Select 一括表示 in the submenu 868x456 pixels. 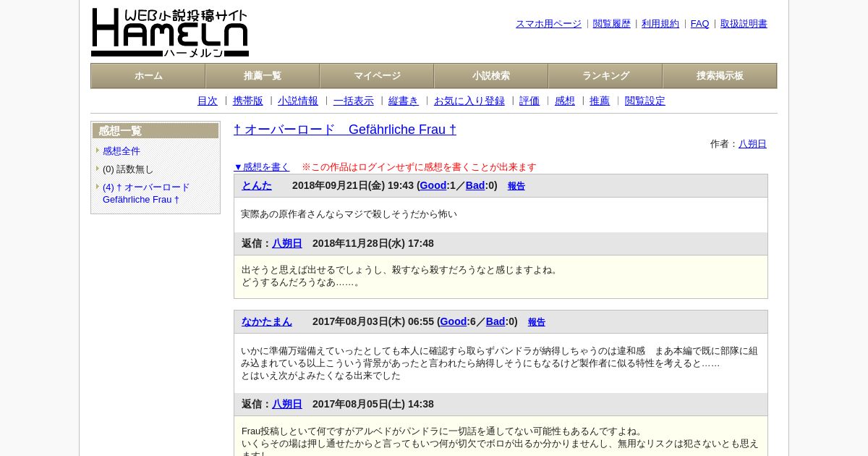354,101
